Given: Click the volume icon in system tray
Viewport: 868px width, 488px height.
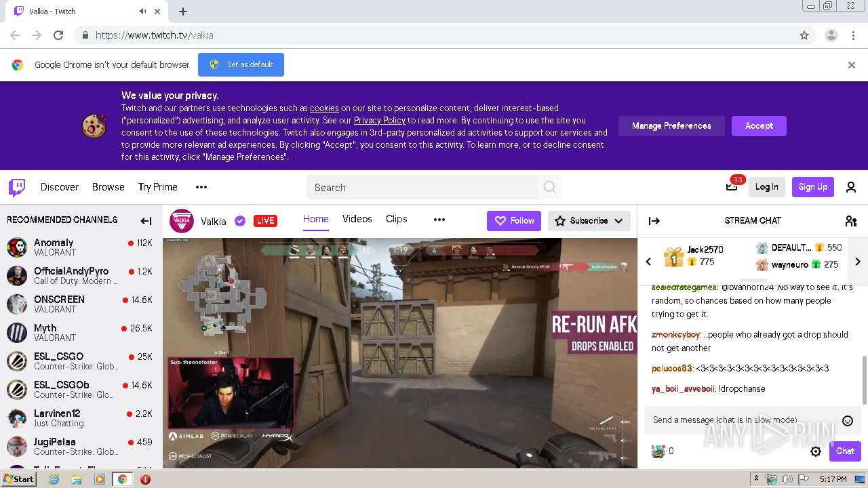Looking at the screenshot, I should [x=787, y=479].
